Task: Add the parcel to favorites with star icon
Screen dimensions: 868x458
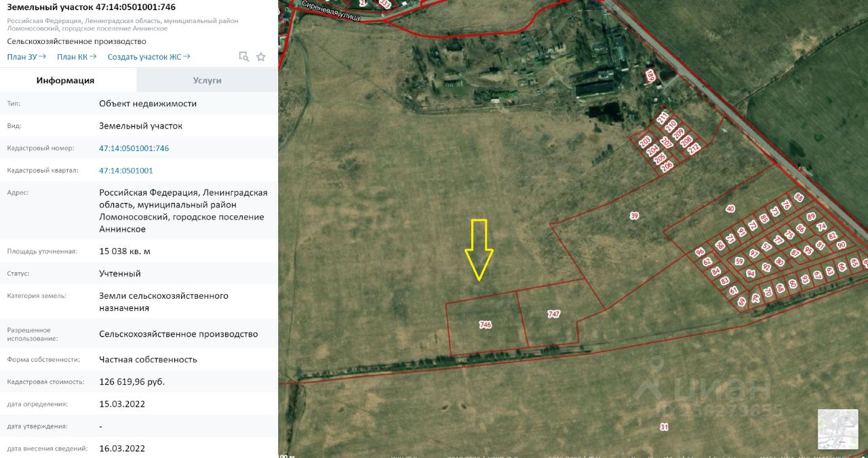Action: coord(261,57)
